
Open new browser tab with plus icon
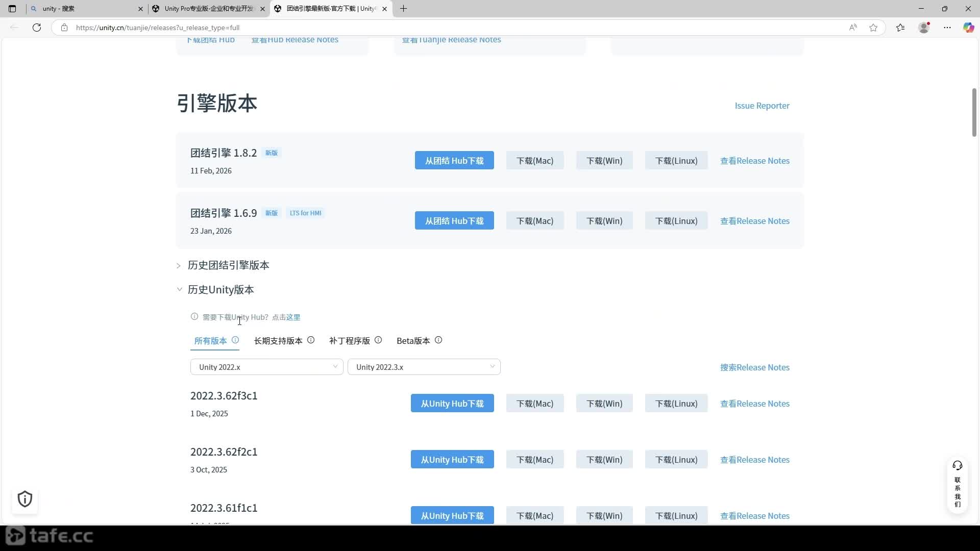403,9
